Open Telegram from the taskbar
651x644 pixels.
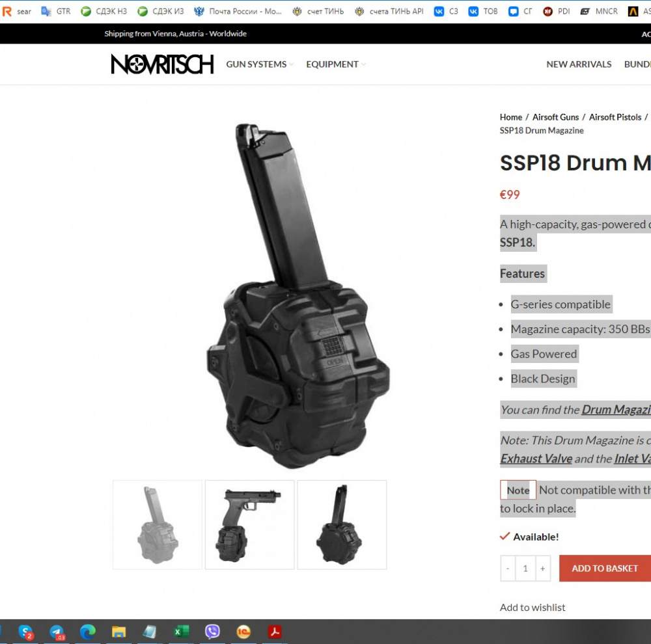click(57, 632)
